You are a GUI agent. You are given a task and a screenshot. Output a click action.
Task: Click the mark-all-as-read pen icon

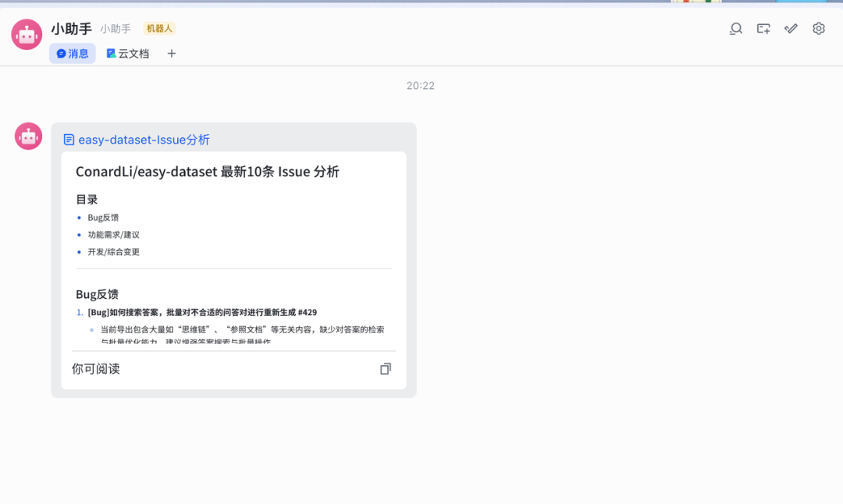coord(790,28)
